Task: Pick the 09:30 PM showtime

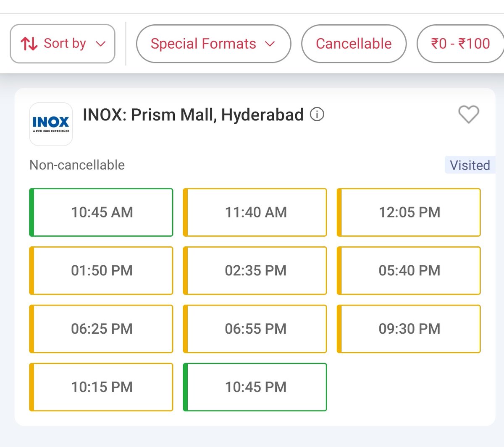Action: click(x=409, y=329)
